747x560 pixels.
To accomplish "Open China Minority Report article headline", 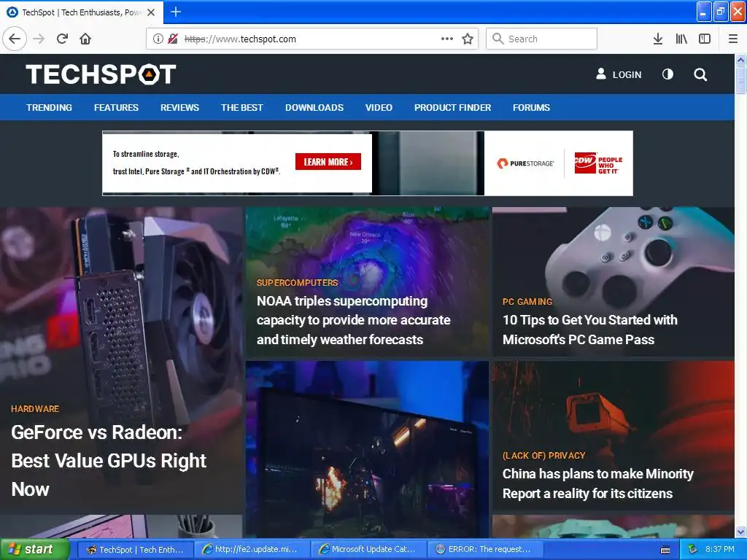I will [x=598, y=483].
